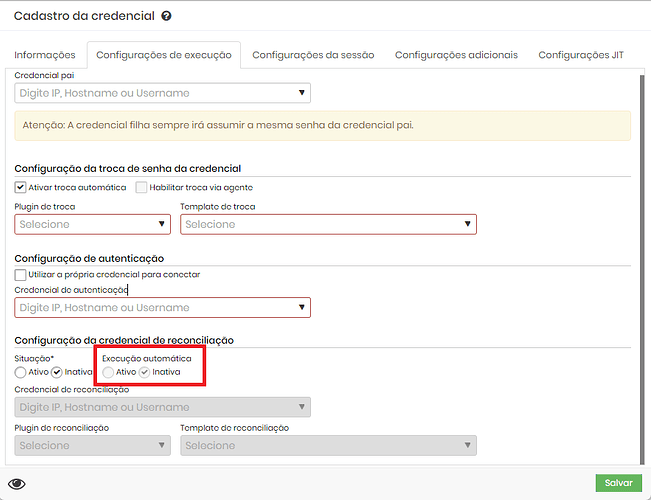Switch to the Informações tab
Screen dimensions: 651x500
[44, 55]
